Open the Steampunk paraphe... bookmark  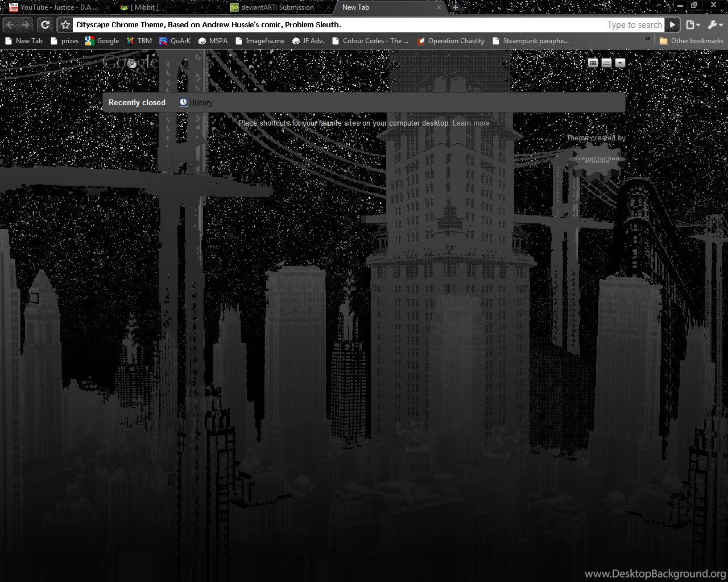pyautogui.click(x=531, y=41)
